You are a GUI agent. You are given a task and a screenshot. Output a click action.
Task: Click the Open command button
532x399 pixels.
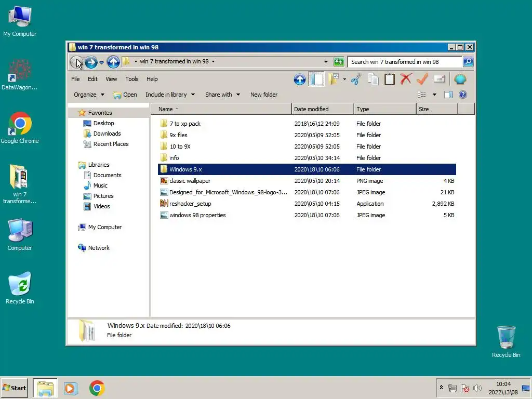coord(125,95)
